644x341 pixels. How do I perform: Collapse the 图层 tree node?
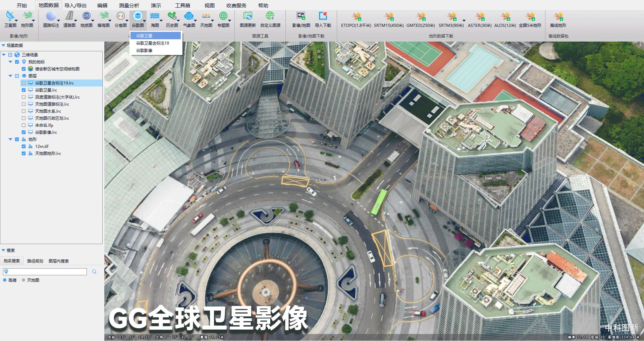[x=10, y=76]
